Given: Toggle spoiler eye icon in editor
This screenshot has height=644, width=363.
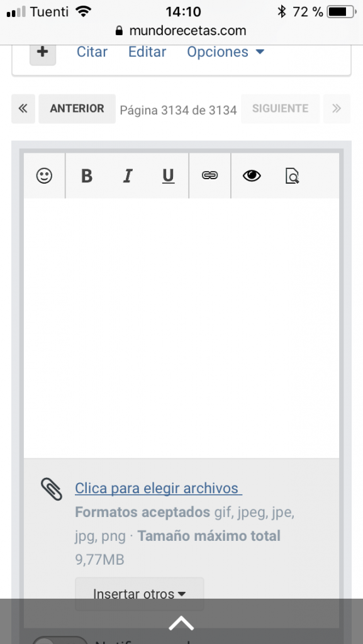Looking at the screenshot, I should click(252, 176).
